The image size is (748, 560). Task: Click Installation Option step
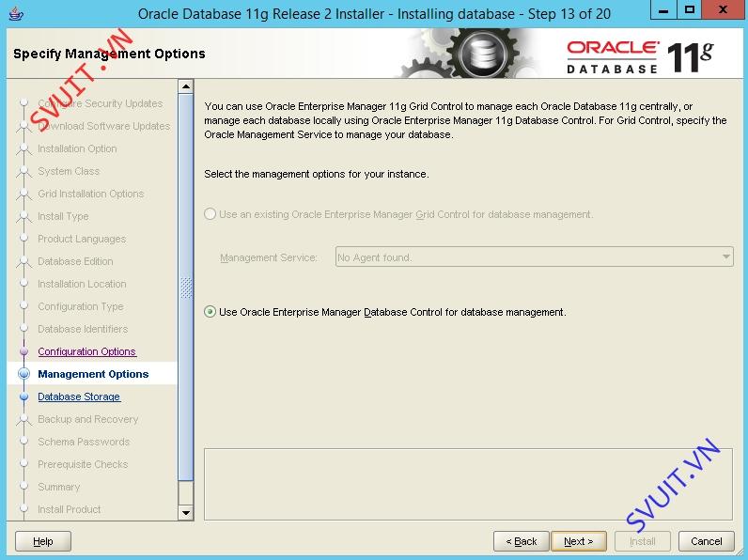pos(77,148)
